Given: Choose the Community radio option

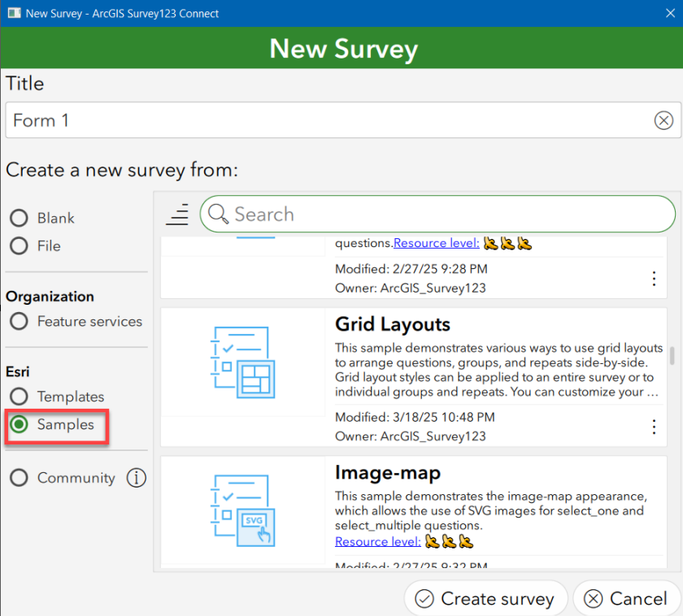Looking at the screenshot, I should tap(20, 478).
